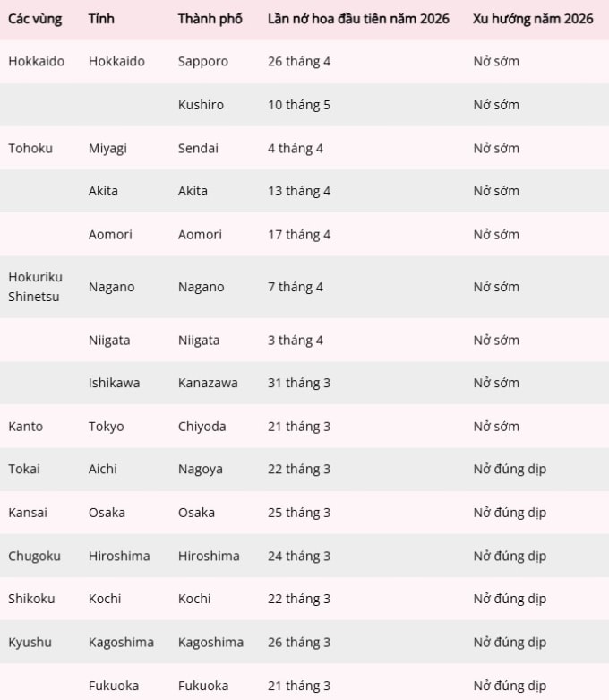Click the Kyushu region cell

click(30, 642)
